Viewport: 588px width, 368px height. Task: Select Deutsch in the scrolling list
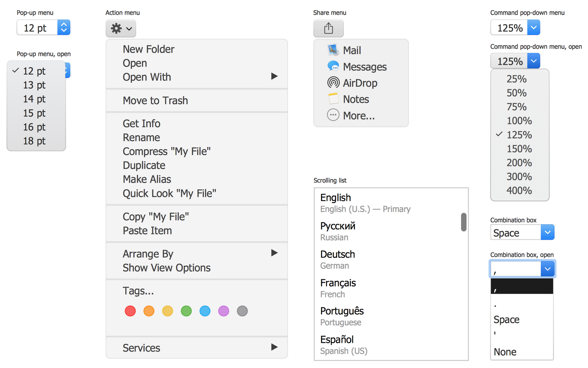(338, 254)
